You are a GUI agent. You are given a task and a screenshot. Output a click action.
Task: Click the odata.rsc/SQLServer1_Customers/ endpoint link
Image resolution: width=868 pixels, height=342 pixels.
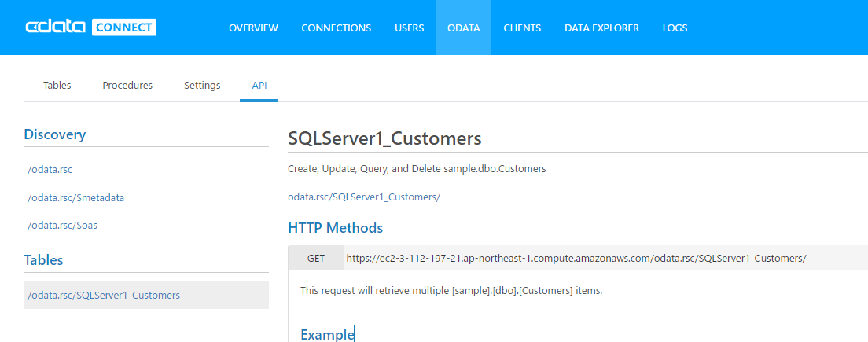pyautogui.click(x=364, y=197)
